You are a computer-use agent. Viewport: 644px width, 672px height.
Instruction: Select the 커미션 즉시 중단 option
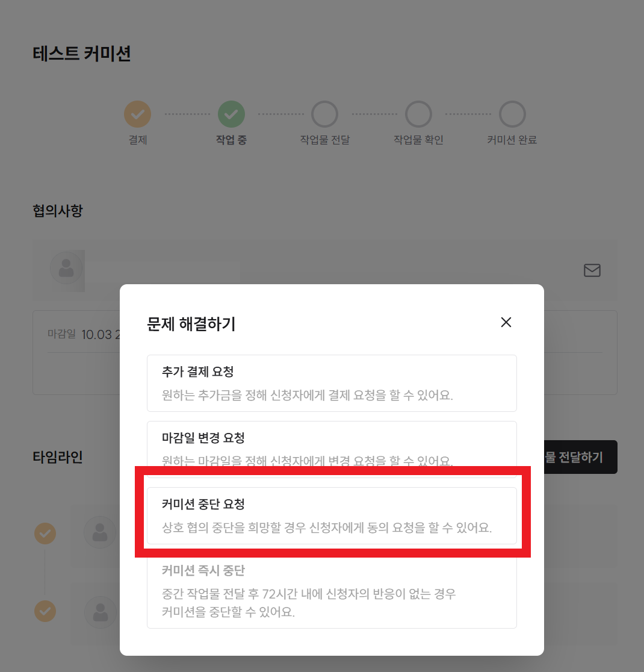coord(332,591)
